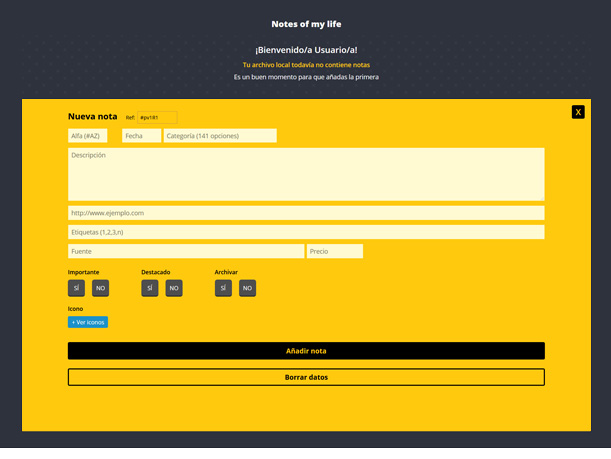611x459 pixels.
Task: Focus the URL field http://www.ejemplo.com
Action: click(x=306, y=213)
